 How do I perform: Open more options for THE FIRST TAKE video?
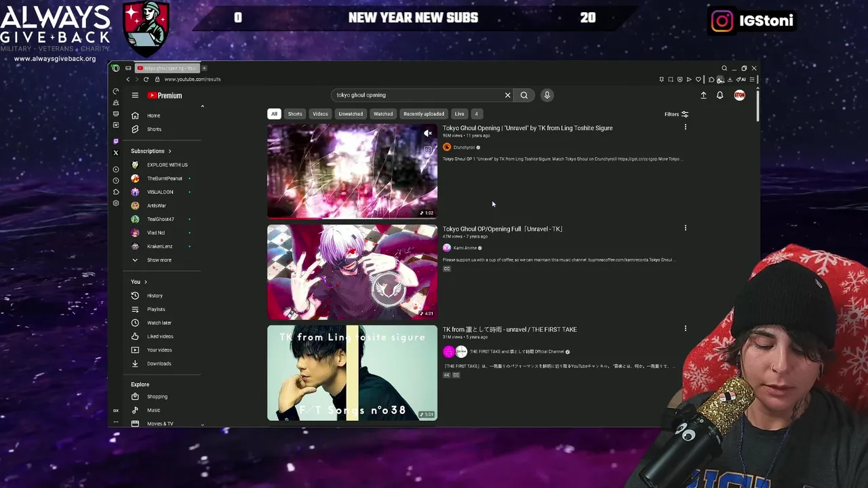(686, 329)
